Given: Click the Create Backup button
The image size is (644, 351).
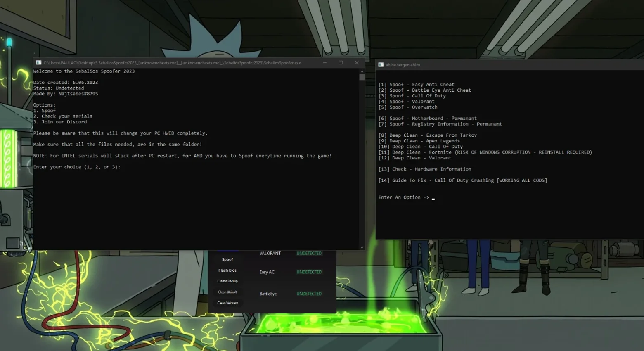Looking at the screenshot, I should coord(227,281).
